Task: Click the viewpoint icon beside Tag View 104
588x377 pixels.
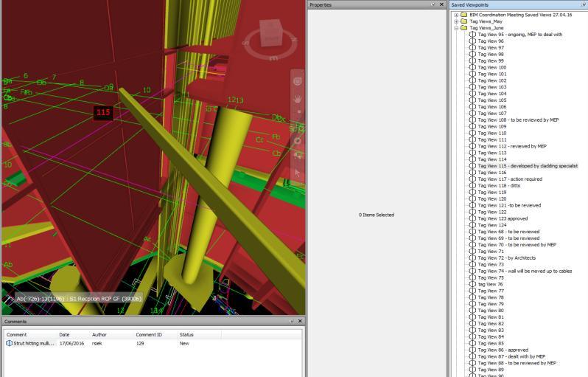Action: tap(472, 94)
